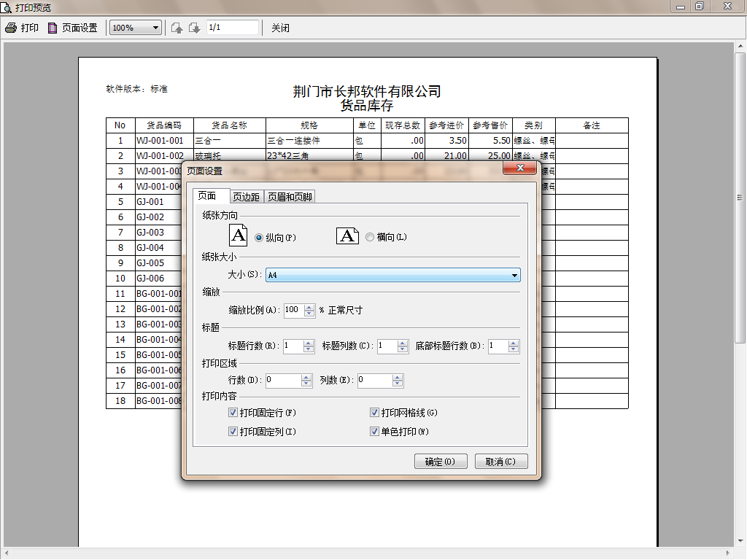
Task: Click the 取消 button
Action: tap(500, 462)
